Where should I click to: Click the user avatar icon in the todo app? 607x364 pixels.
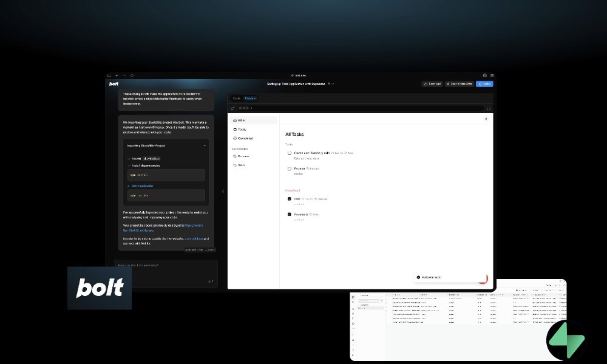(486, 118)
